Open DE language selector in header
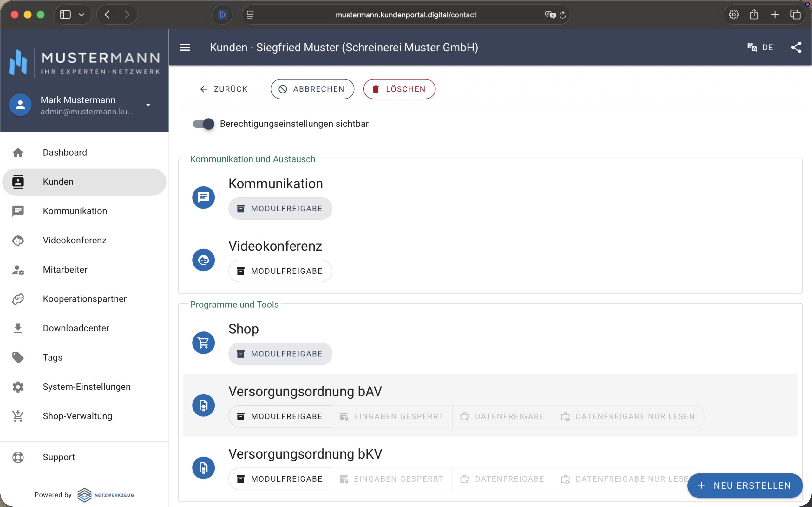 768,47
